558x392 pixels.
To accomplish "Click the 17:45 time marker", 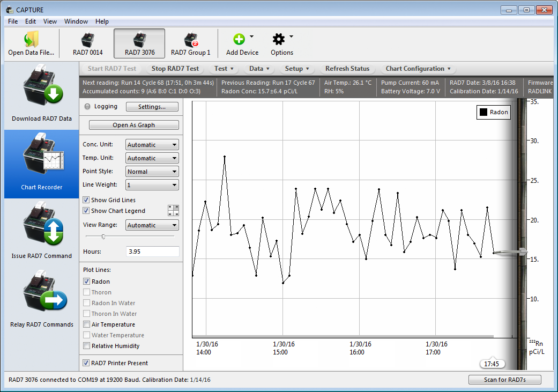I will coord(491,364).
